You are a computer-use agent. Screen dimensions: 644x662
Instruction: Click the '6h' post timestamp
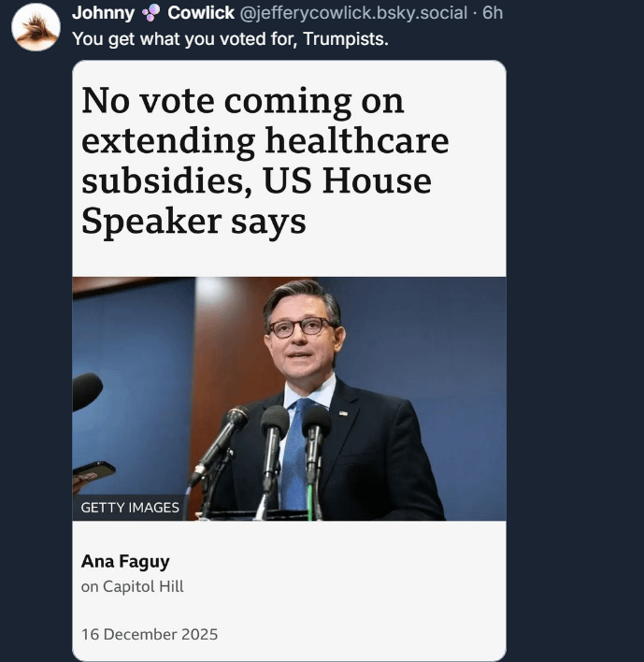click(x=493, y=13)
